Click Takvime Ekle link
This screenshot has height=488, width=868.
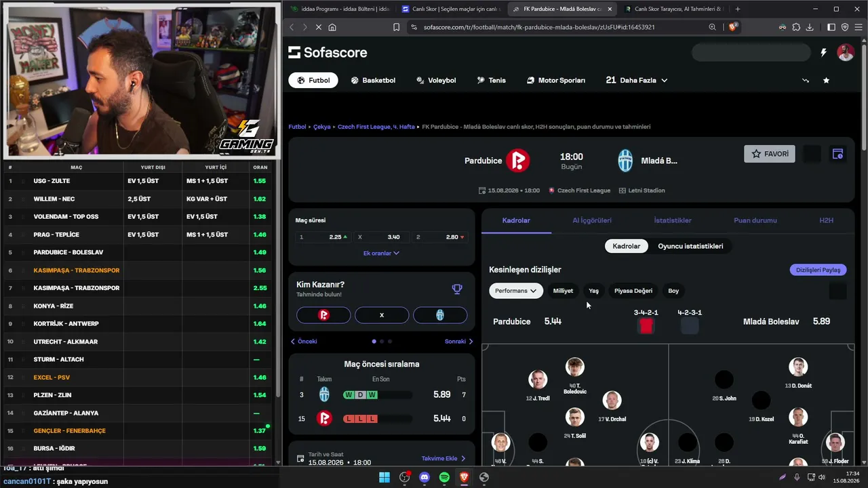444,459
